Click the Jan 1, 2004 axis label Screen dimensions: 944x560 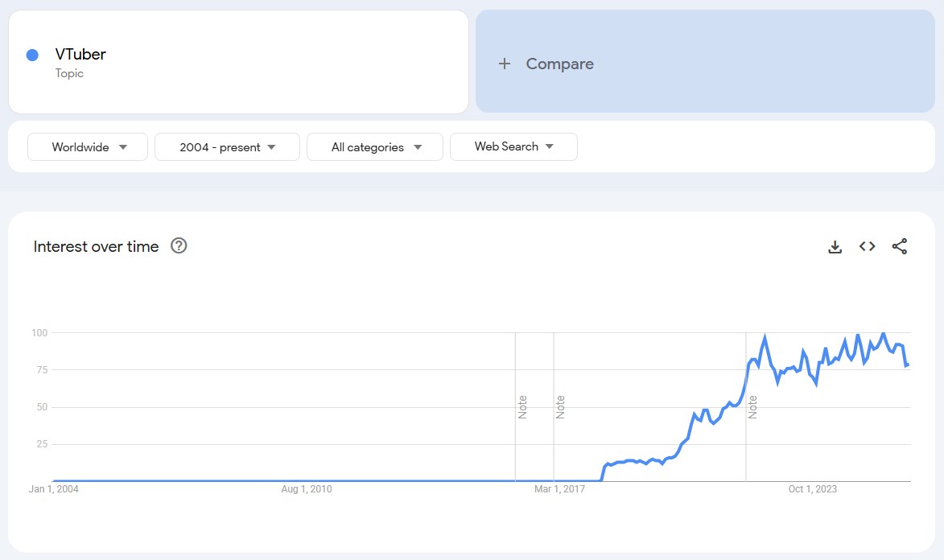(54, 489)
